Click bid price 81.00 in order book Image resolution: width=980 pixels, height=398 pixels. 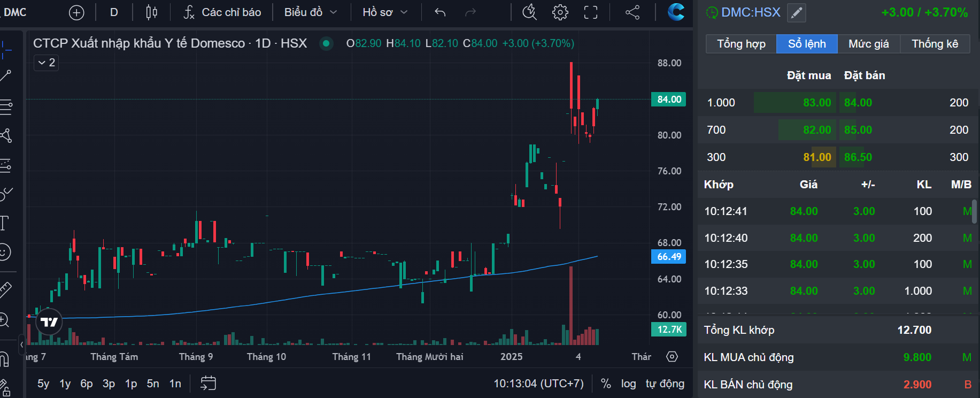click(x=817, y=157)
